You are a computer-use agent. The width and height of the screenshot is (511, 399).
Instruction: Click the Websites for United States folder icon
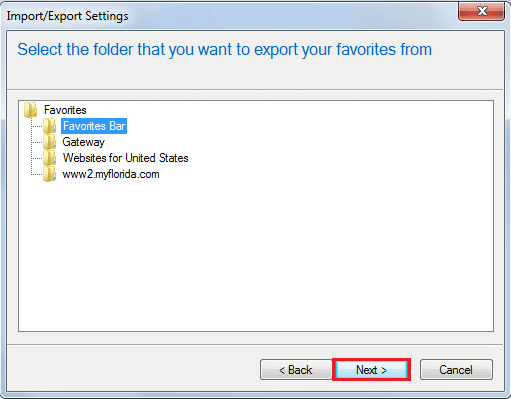click(50, 158)
